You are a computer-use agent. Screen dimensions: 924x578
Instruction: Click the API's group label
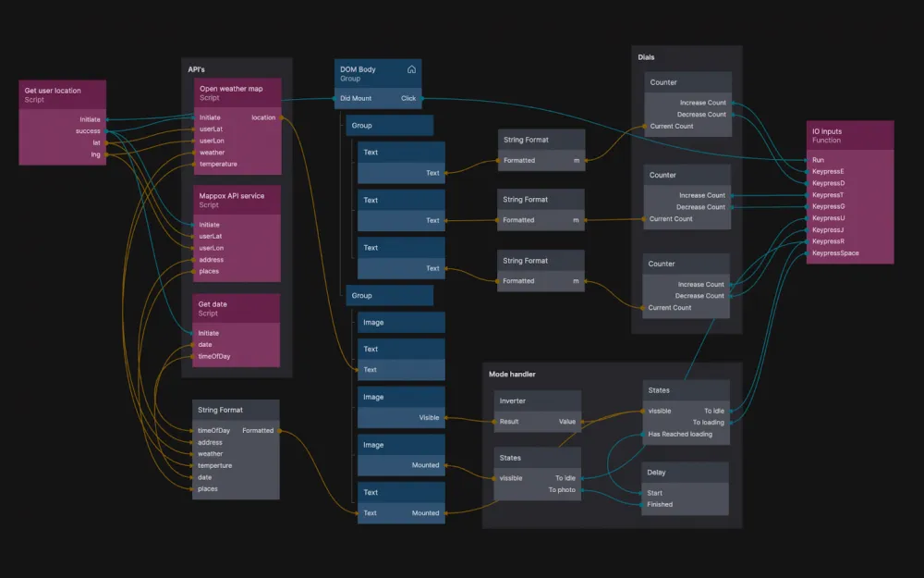[196, 69]
